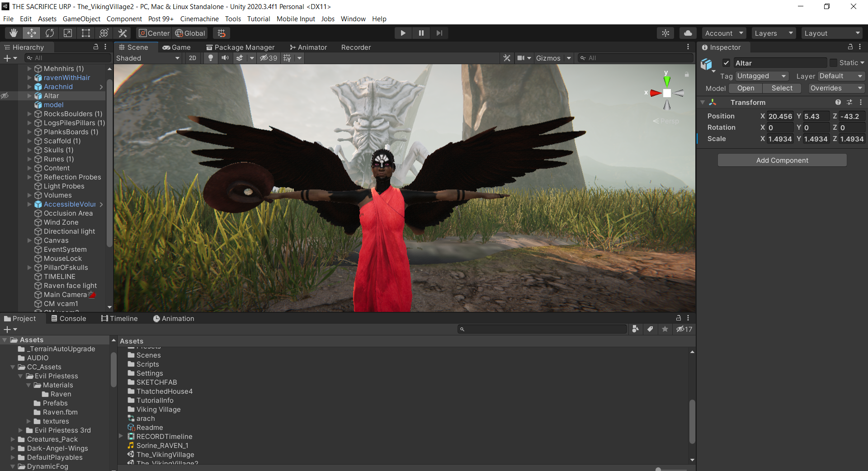This screenshot has width=868, height=471.
Task: Pause the game playback
Action: tap(421, 33)
